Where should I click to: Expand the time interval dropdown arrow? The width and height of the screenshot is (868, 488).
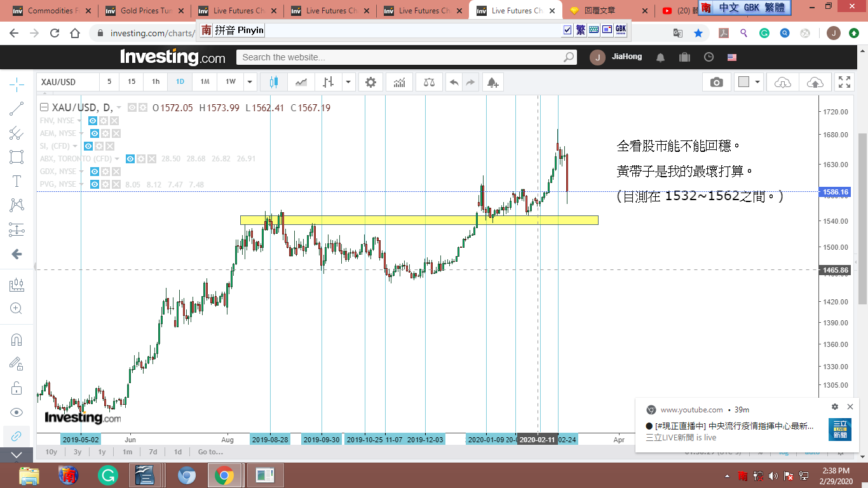click(250, 82)
